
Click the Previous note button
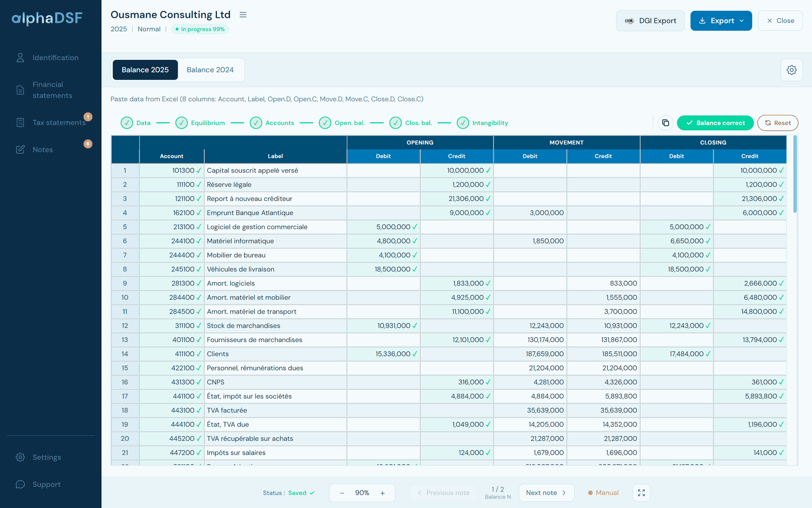[x=443, y=493]
